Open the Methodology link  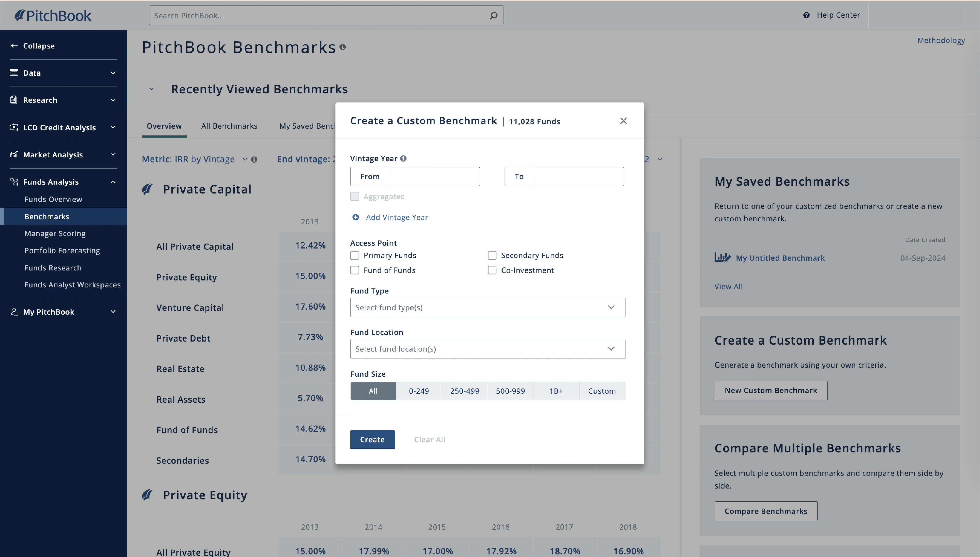click(x=941, y=41)
